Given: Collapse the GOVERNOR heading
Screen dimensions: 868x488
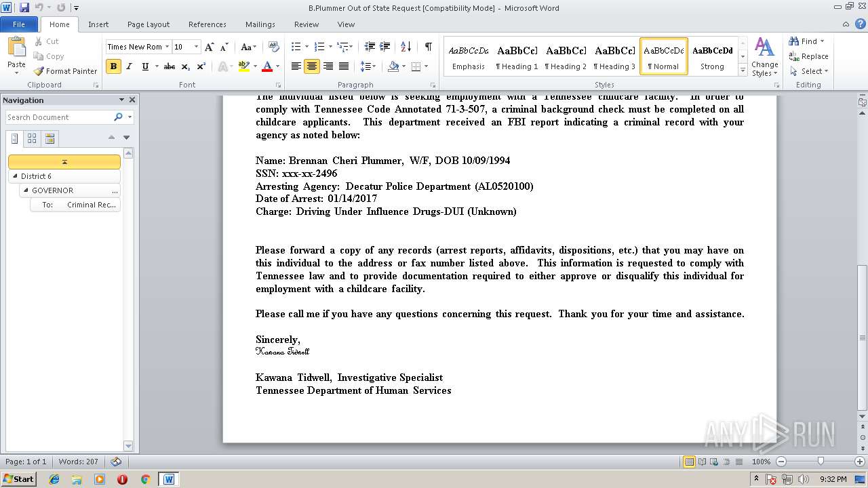Looking at the screenshot, I should coord(26,190).
